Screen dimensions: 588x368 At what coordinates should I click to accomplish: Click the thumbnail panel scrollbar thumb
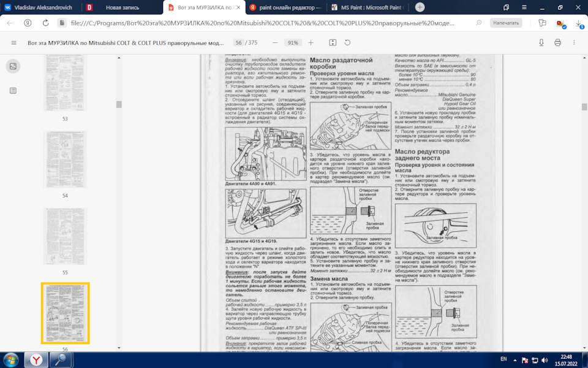[x=119, y=104]
